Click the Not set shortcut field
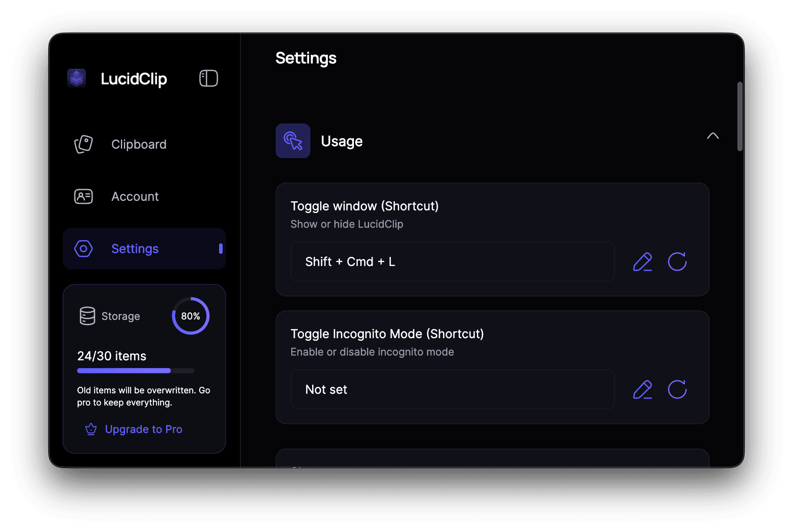This screenshot has height=532, width=793. 452,389
